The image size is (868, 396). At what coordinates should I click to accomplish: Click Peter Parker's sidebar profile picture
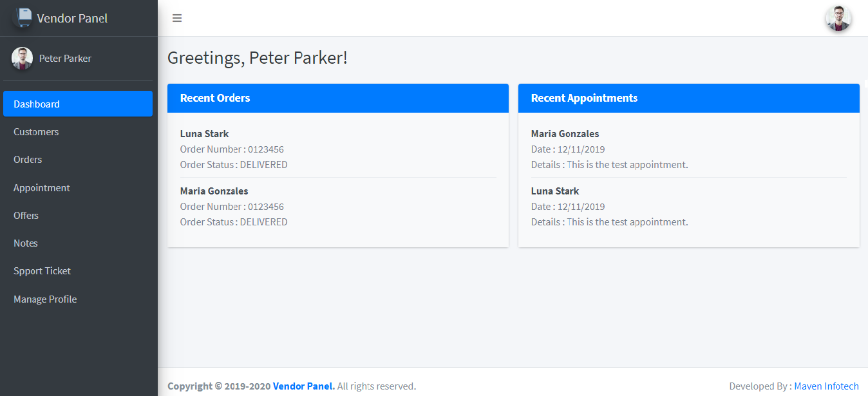tap(22, 58)
